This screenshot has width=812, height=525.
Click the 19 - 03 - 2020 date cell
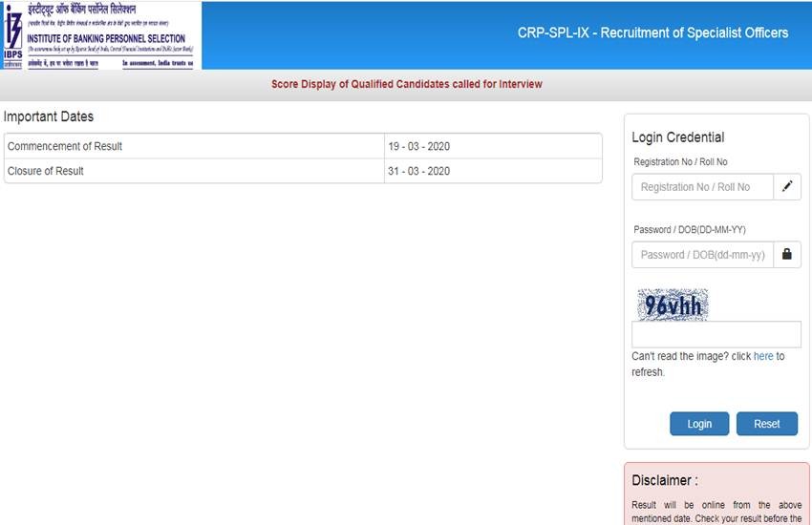(x=418, y=146)
